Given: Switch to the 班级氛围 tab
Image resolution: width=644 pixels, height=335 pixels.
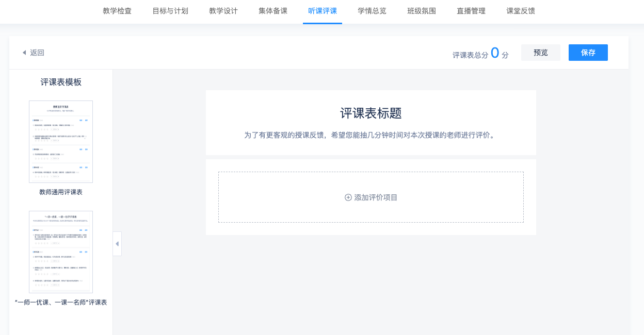Looking at the screenshot, I should [x=422, y=11].
